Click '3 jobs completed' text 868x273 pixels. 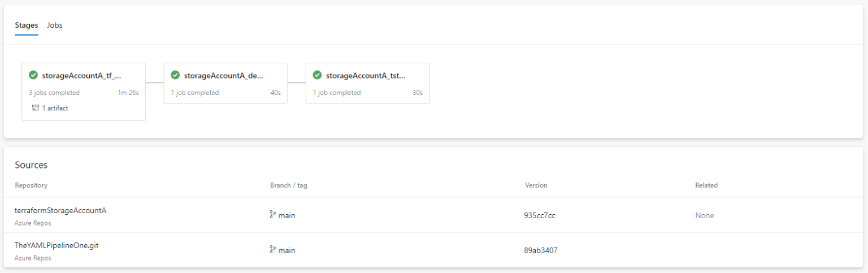(x=54, y=93)
